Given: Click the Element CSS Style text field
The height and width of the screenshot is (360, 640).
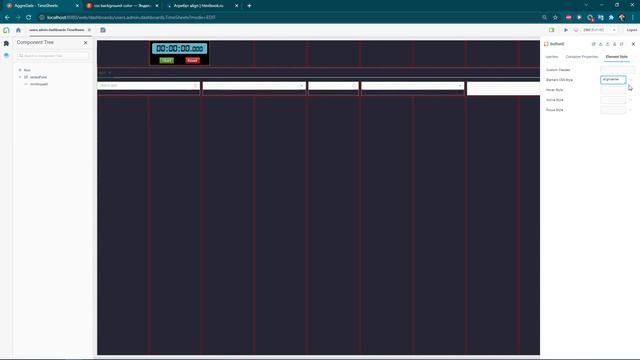Looking at the screenshot, I should [613, 80].
